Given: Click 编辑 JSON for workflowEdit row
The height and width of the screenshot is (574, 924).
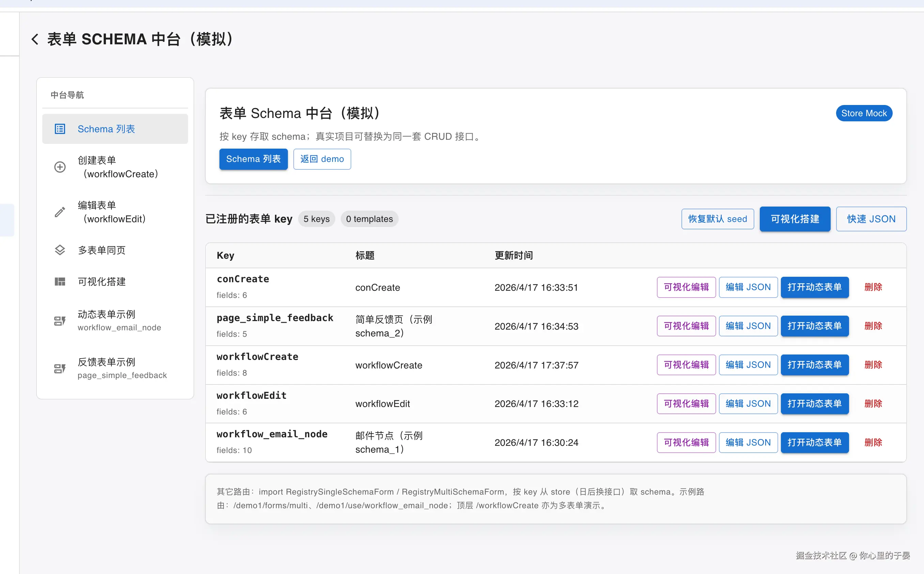Looking at the screenshot, I should (748, 404).
